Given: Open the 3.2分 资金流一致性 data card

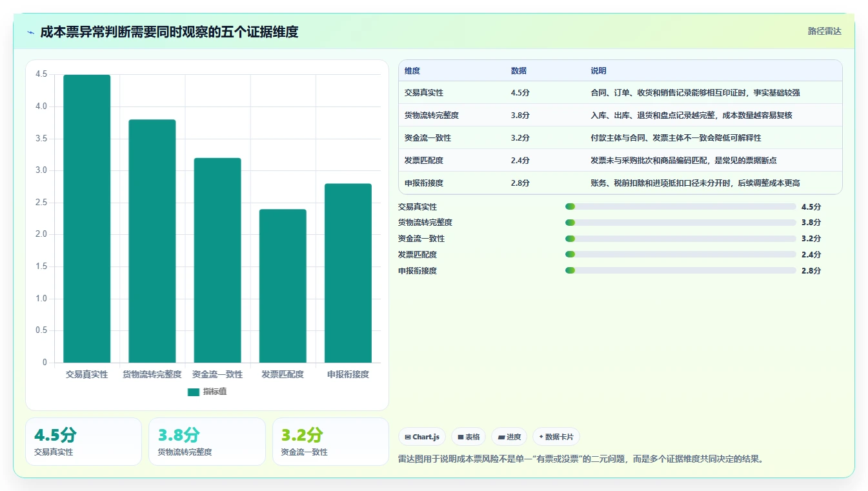Looking at the screenshot, I should tap(330, 441).
